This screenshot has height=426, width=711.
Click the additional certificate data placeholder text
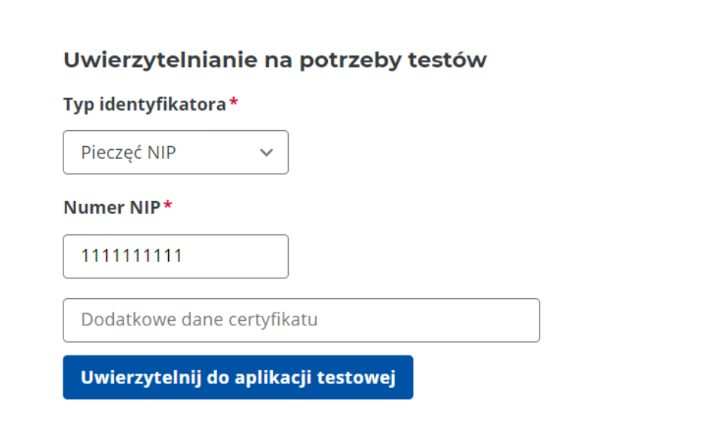pyautogui.click(x=200, y=320)
